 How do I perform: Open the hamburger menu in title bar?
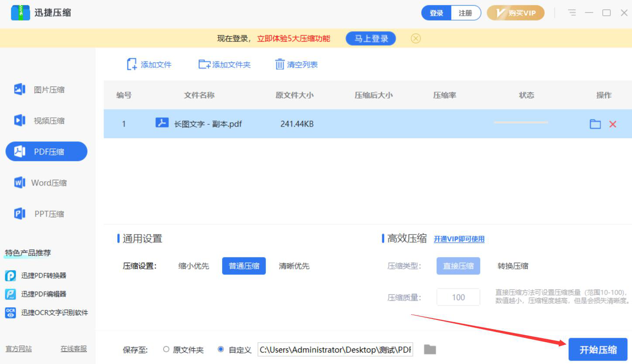pos(572,13)
